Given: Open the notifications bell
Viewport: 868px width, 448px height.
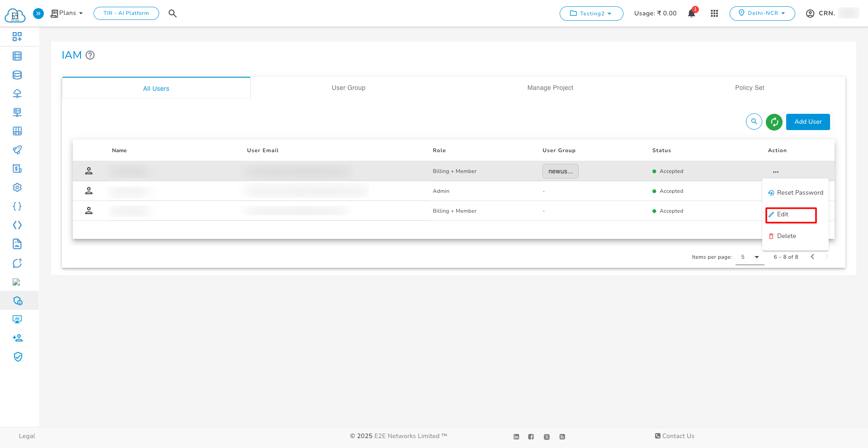Looking at the screenshot, I should (x=691, y=14).
